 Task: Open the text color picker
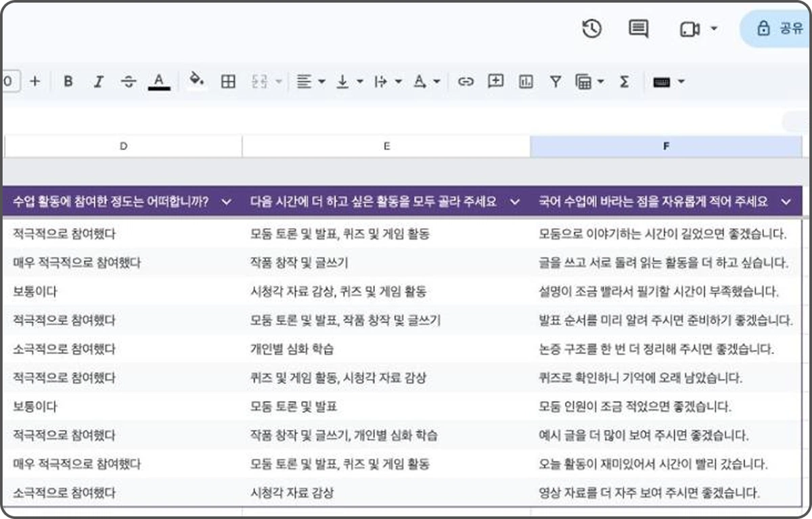tap(159, 81)
